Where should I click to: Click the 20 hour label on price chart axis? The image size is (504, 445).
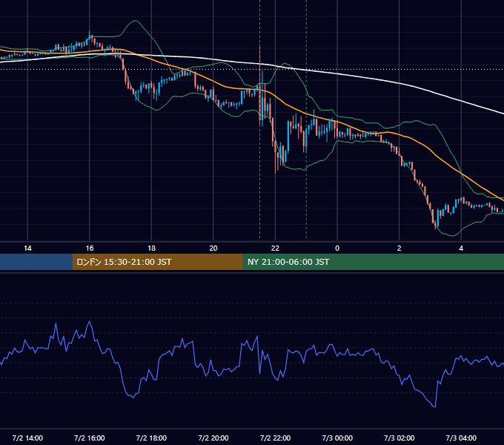pyautogui.click(x=213, y=248)
